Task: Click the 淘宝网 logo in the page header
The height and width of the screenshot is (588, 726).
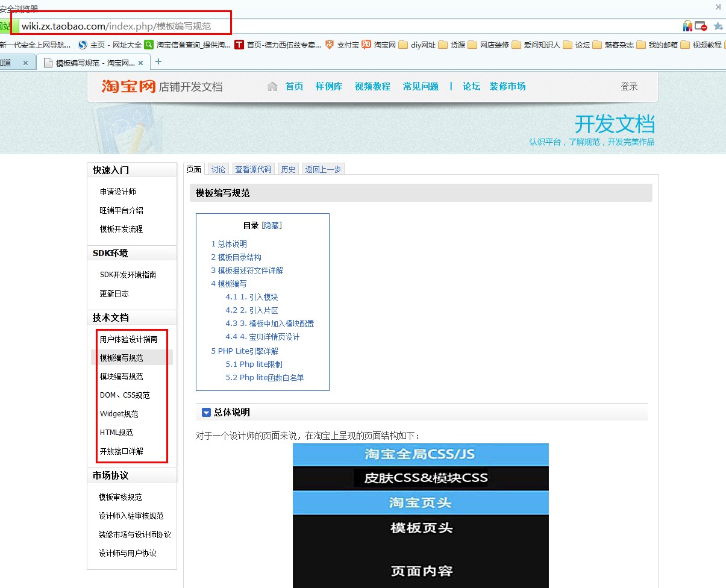Action: [129, 86]
